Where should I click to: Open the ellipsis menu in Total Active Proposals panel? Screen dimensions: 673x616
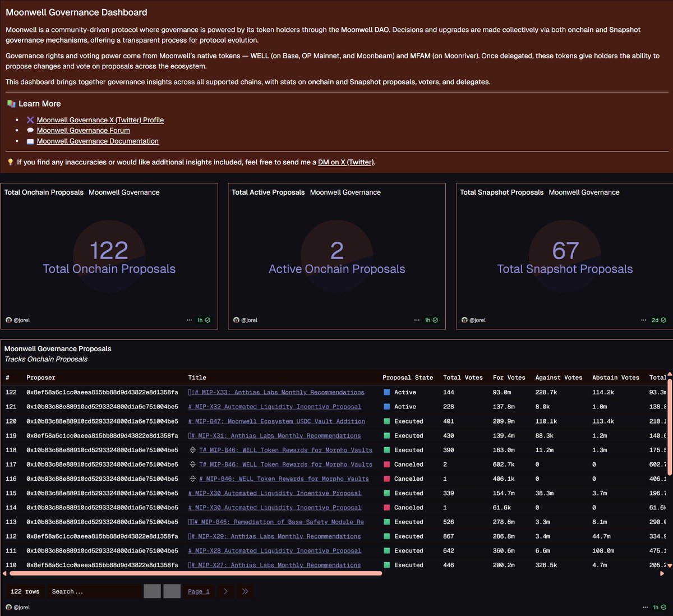[x=417, y=320]
